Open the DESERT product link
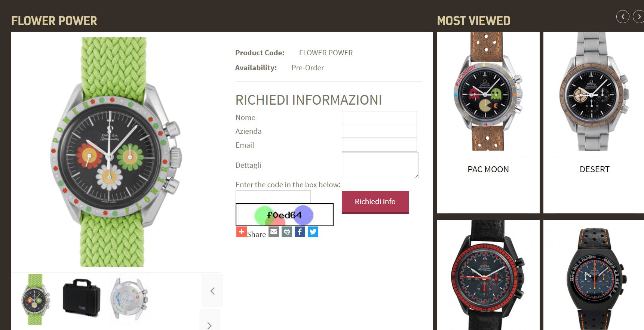 coord(595,169)
